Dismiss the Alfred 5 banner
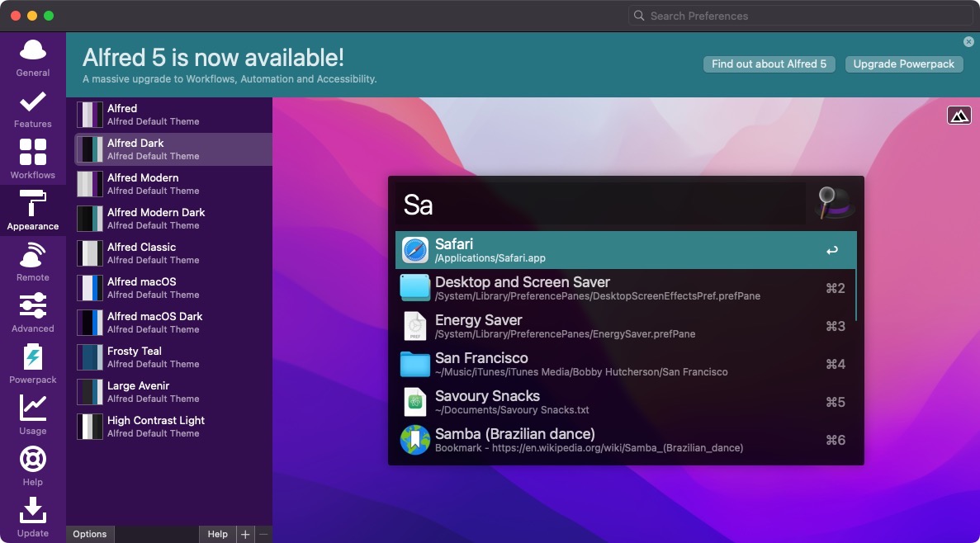Screen dimensions: 980x543 click(968, 42)
